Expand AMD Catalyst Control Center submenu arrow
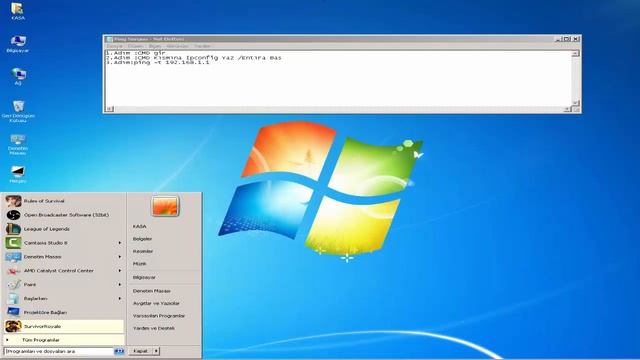This screenshot has height=360, width=640. coord(120,271)
